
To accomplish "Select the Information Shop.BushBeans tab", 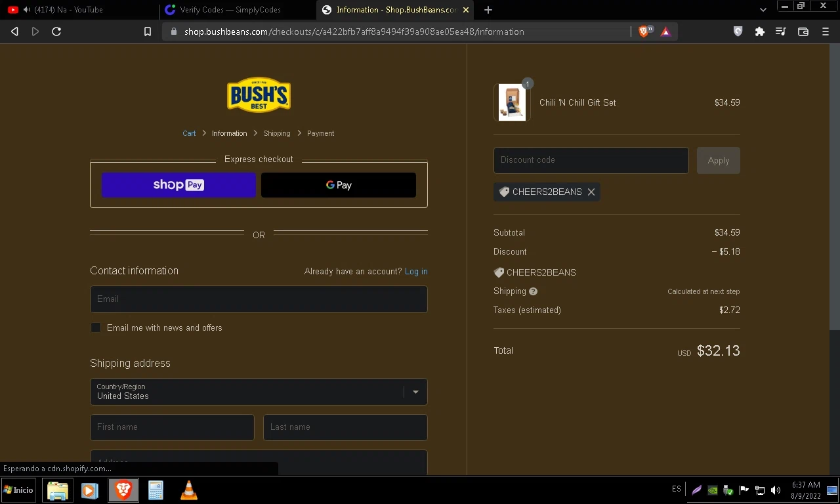I will point(396,10).
